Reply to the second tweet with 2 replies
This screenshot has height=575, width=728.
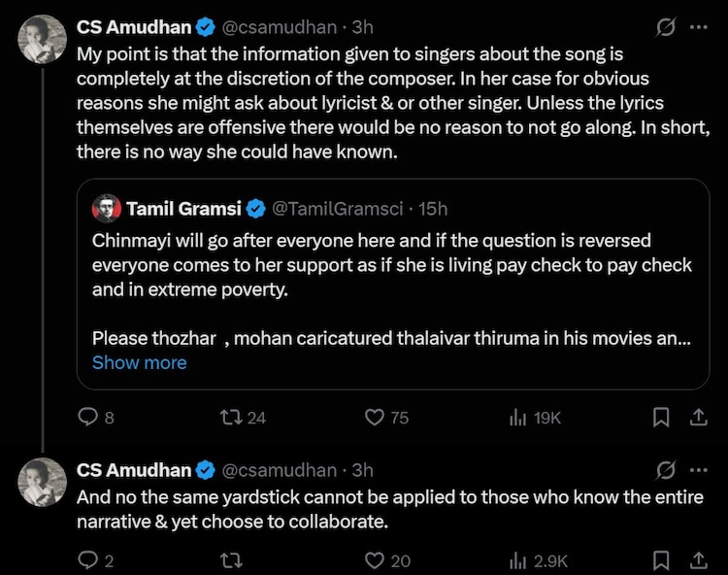(x=87, y=560)
